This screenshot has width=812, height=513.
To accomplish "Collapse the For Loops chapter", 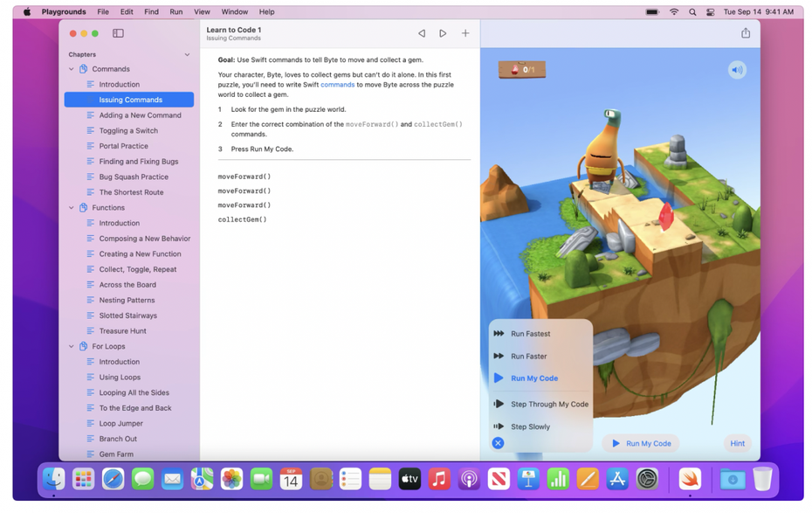I will coord(72,347).
